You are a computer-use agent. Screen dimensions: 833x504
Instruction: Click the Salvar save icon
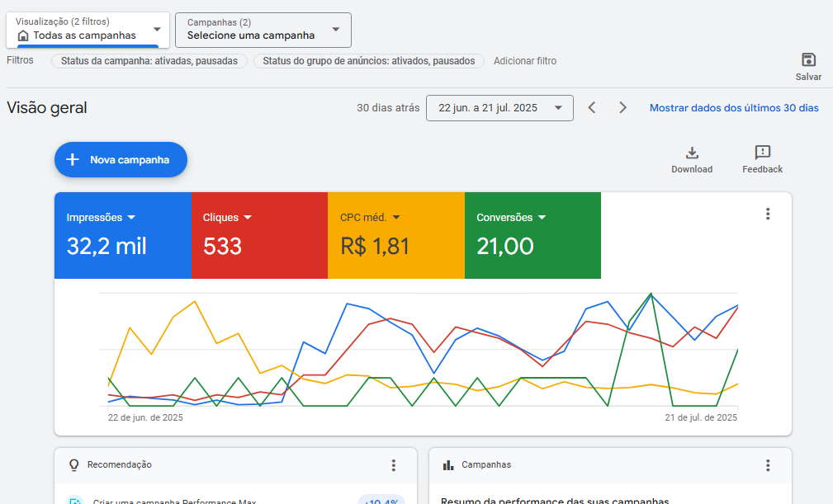pyautogui.click(x=808, y=60)
